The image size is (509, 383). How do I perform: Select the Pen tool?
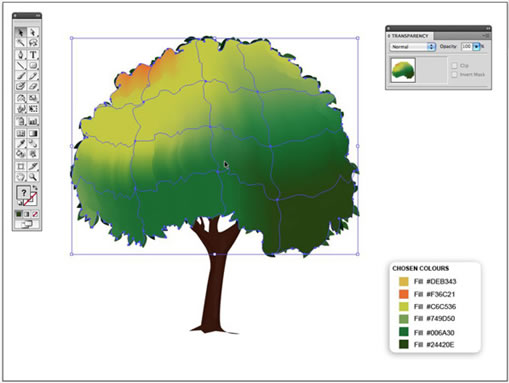tap(21, 55)
